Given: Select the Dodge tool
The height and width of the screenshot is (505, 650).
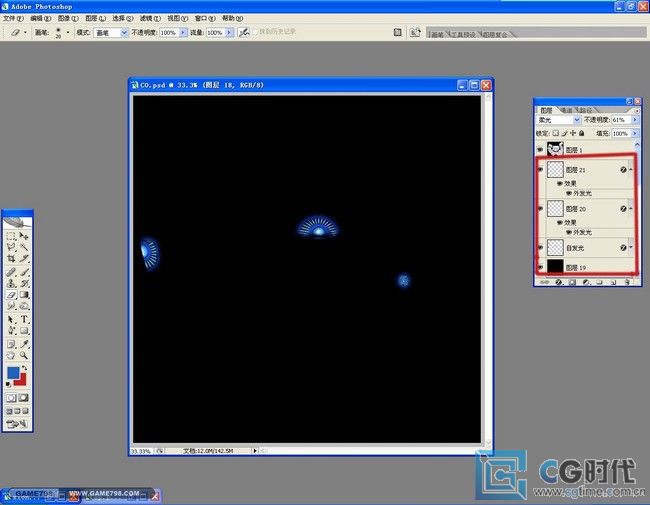Looking at the screenshot, I should pyautogui.click(x=24, y=306).
